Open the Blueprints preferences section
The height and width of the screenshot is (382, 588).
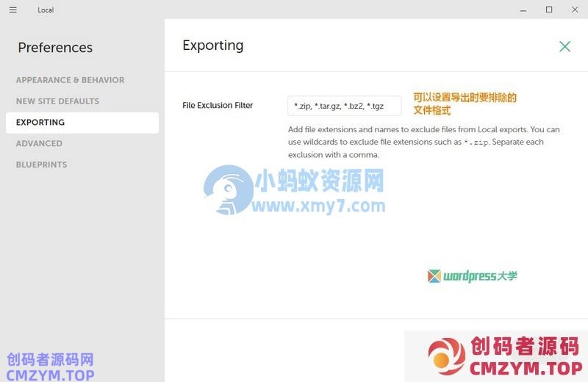(x=41, y=165)
